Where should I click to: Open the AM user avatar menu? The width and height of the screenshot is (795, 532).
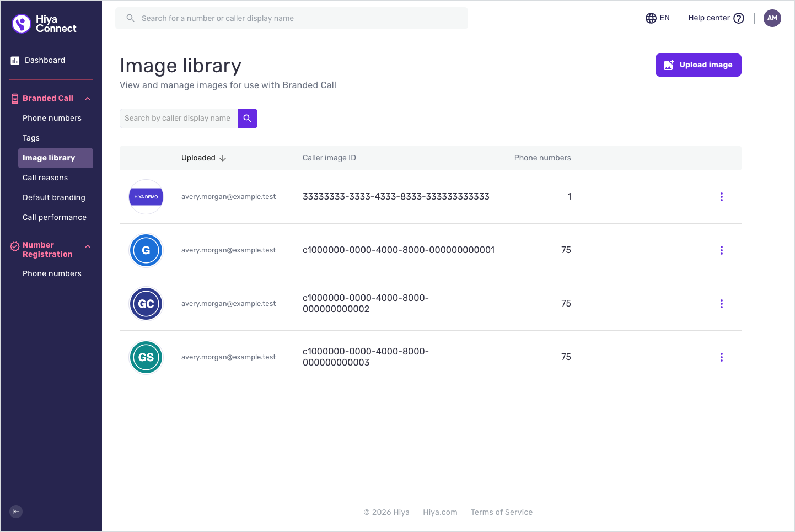coord(772,18)
